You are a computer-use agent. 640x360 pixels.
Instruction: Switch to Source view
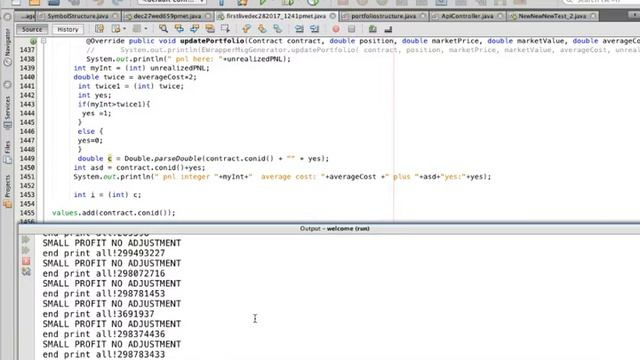click(x=32, y=29)
